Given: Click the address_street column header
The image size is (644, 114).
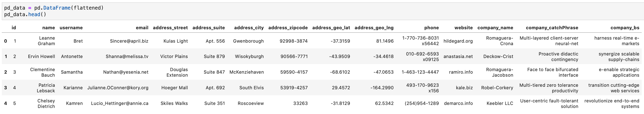Looking at the screenshot, I should click(170, 28).
